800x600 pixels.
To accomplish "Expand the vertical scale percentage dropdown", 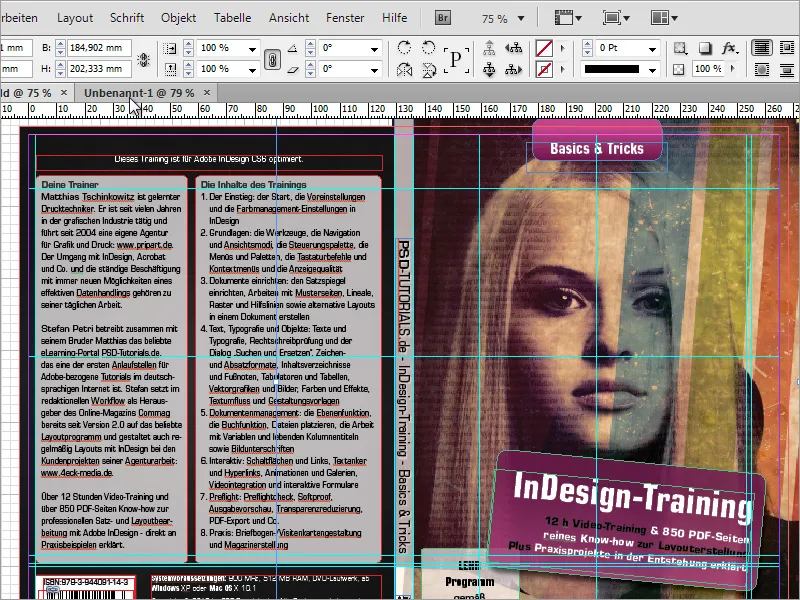I will tap(253, 70).
